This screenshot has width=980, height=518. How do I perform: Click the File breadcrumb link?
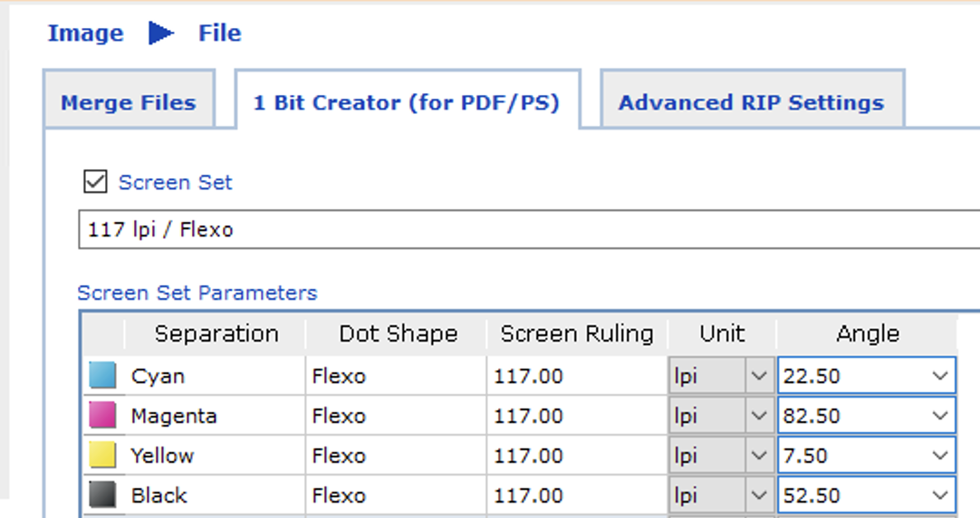point(220,34)
